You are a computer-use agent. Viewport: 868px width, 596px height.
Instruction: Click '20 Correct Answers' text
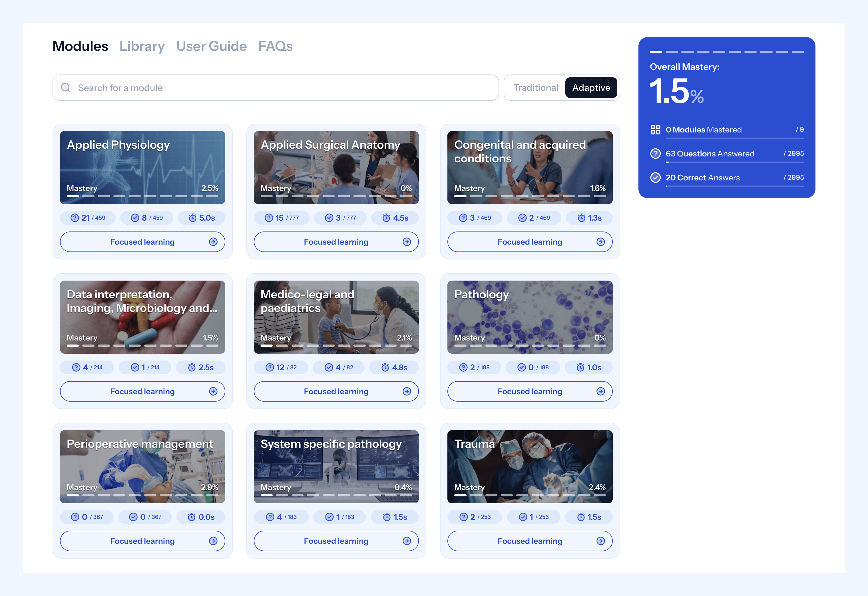coord(702,177)
